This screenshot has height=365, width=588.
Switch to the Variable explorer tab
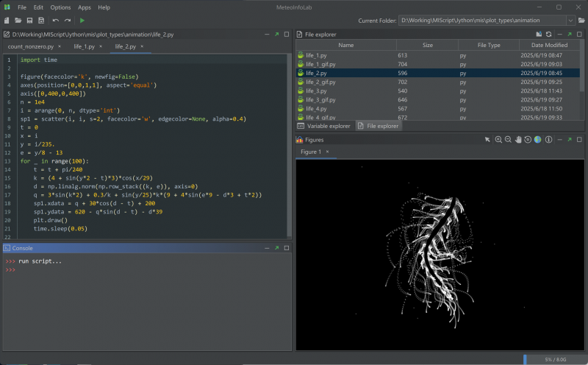click(328, 126)
